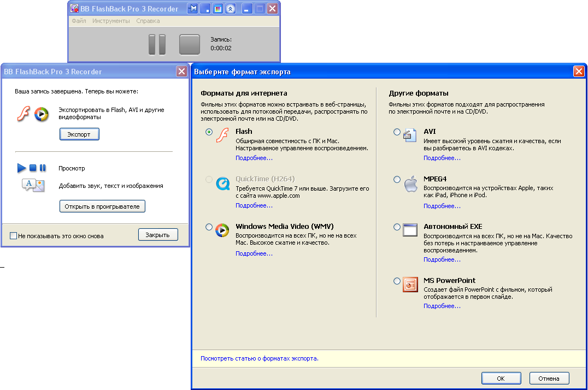
Task: Check 'Не показывать это окно снова'
Action: (14, 236)
